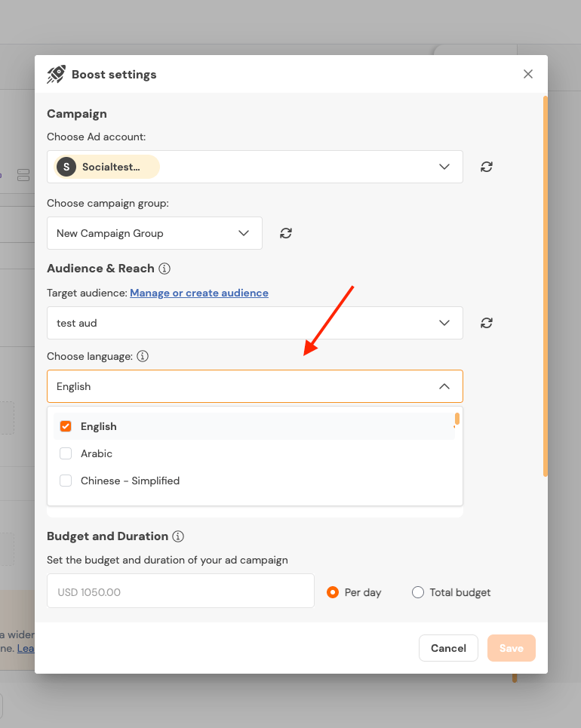Click the rocket icon beside Boost settings

(x=56, y=74)
